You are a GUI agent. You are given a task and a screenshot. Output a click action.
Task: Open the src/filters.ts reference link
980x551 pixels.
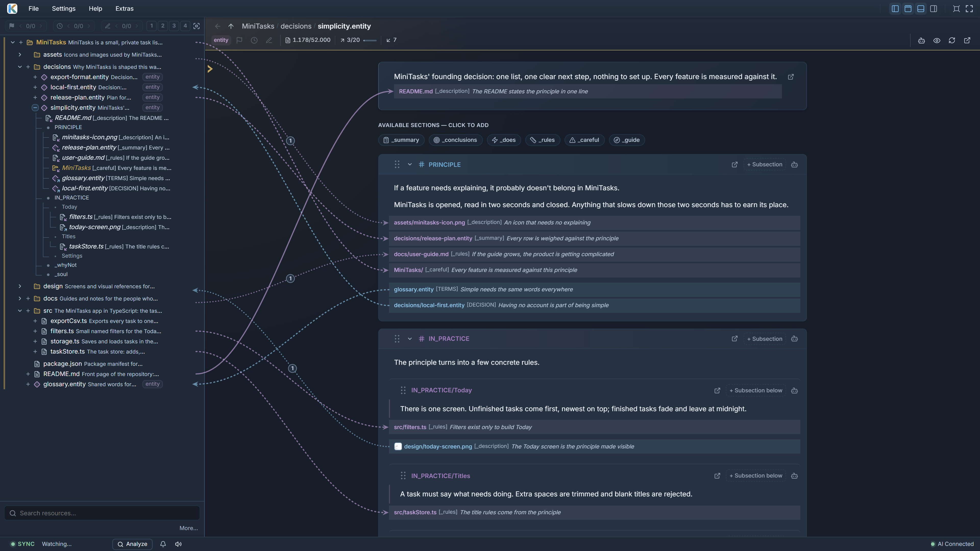point(410,427)
